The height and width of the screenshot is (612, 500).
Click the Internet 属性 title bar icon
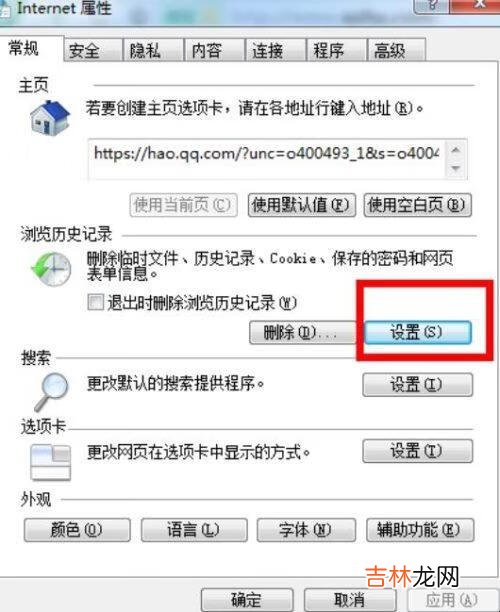[5, 9]
